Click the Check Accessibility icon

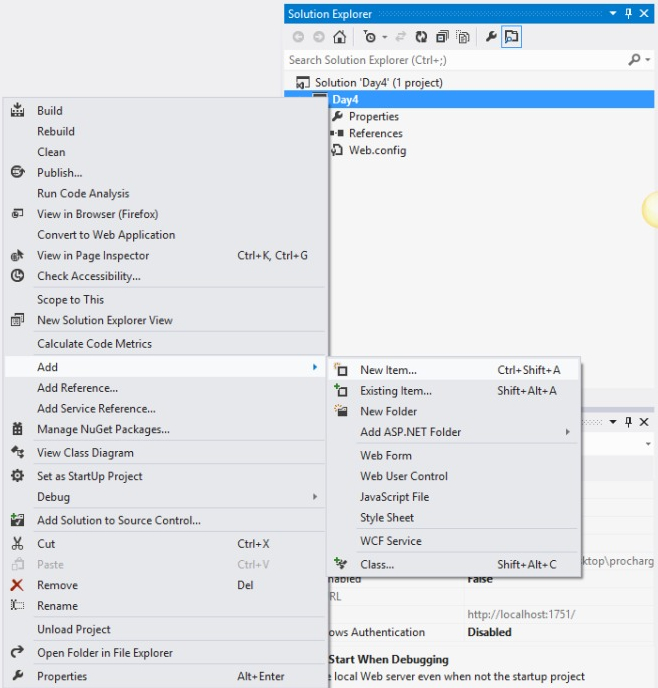18,276
